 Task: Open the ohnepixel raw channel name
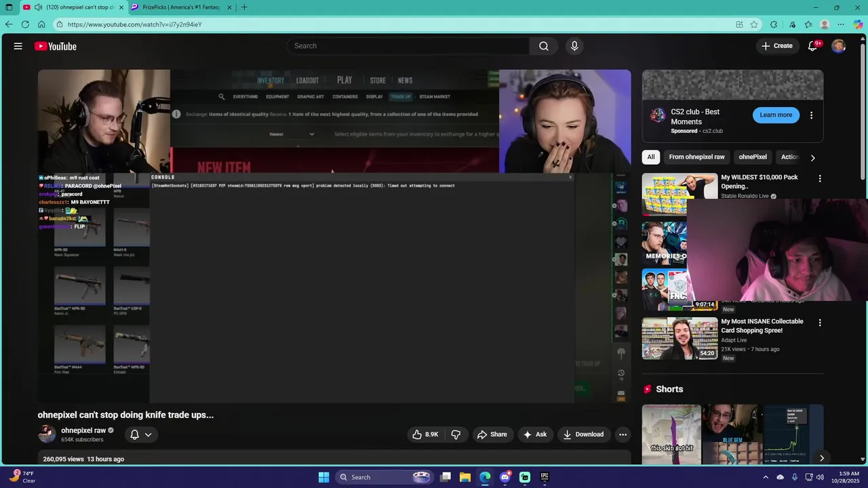click(83, 430)
